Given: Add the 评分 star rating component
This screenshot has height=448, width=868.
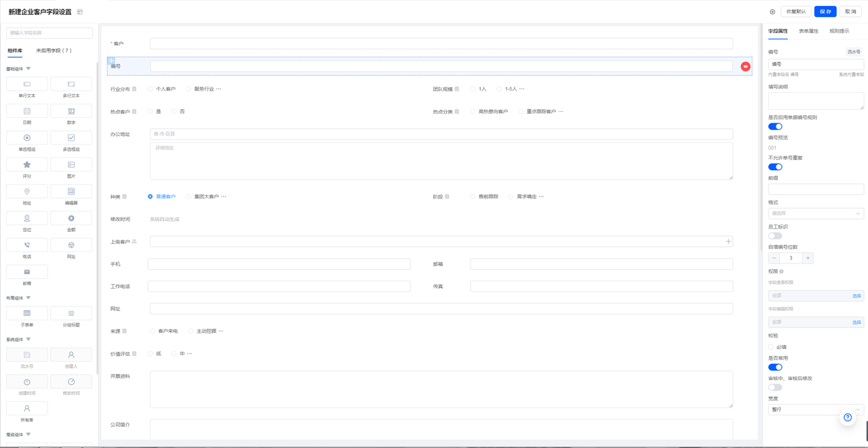Looking at the screenshot, I should (27, 165).
